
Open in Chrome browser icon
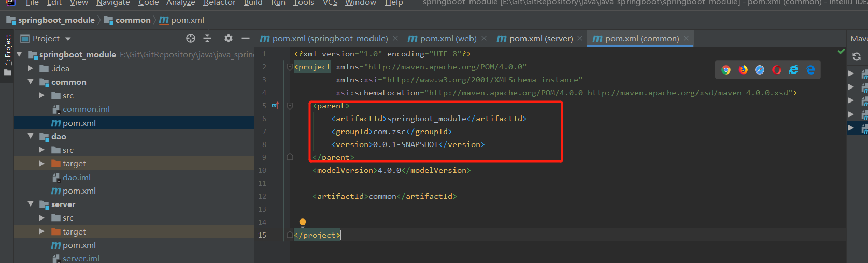tap(726, 70)
